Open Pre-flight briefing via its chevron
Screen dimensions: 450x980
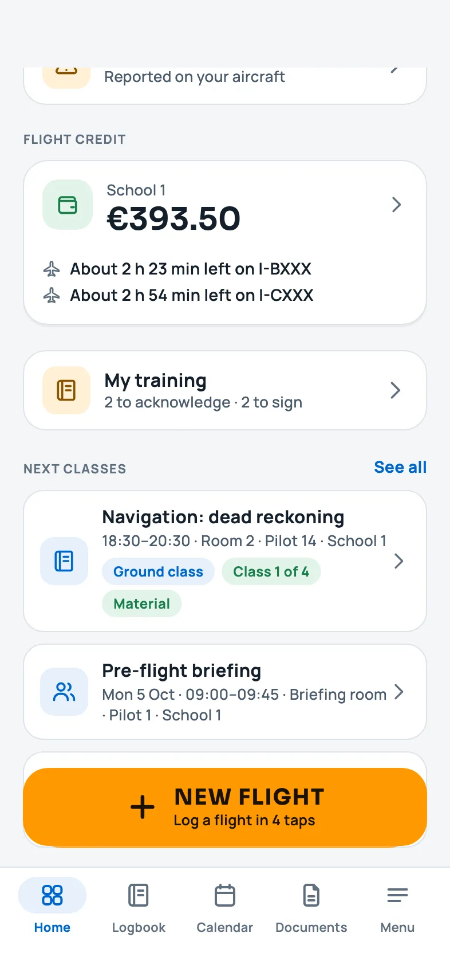tap(399, 692)
